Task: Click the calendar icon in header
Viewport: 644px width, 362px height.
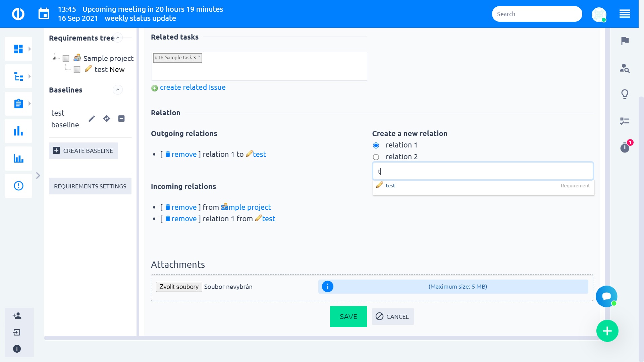Action: (x=44, y=14)
